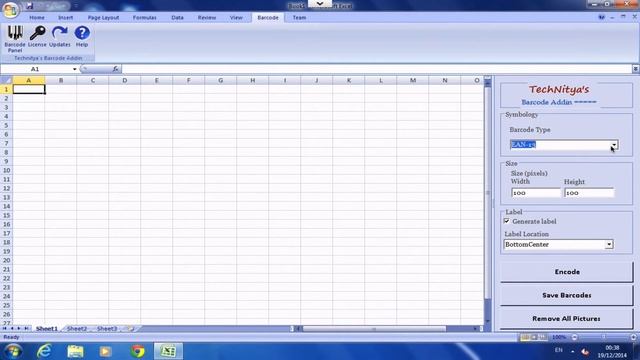
Task: Open the View ribbon tab
Action: point(236,18)
